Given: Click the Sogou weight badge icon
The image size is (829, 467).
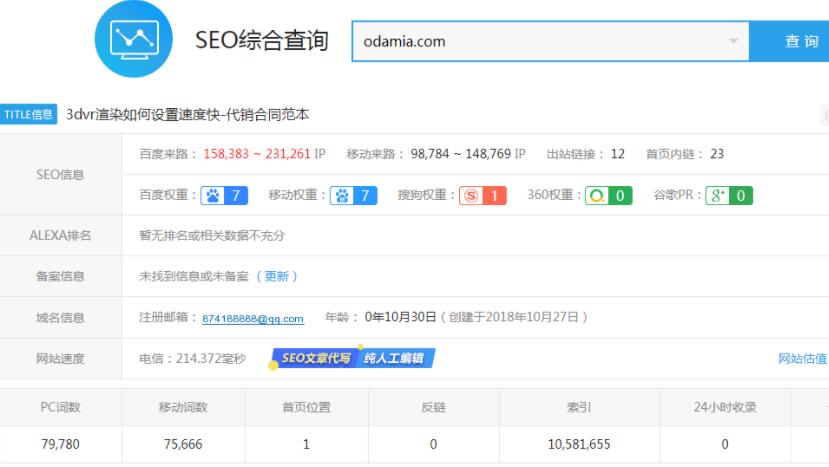Looking at the screenshot, I should tap(483, 196).
